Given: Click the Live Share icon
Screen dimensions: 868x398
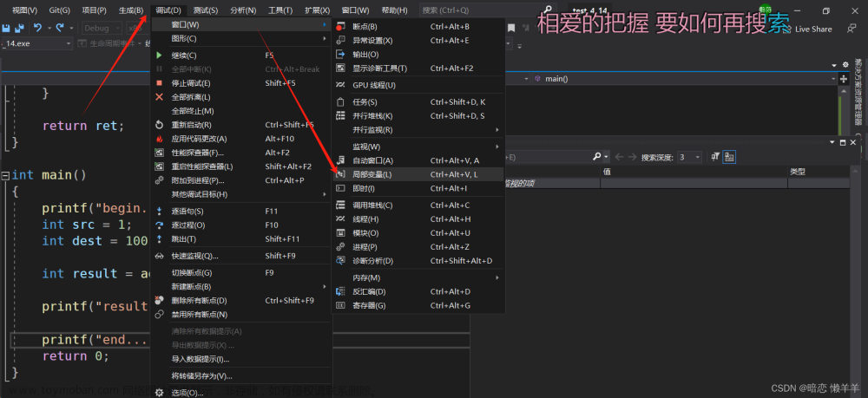Looking at the screenshot, I should 786,29.
